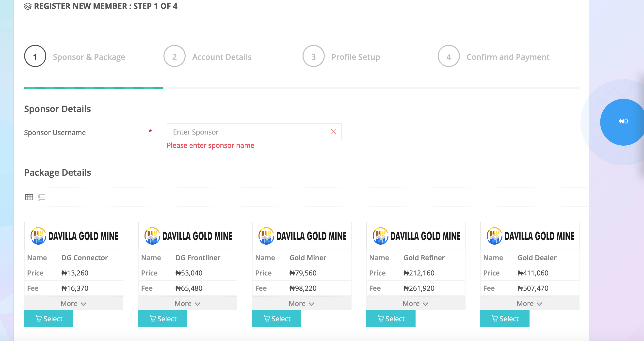Screen dimensions: 644x341
Task: Click the Package Details heading
Action: tap(58, 173)
